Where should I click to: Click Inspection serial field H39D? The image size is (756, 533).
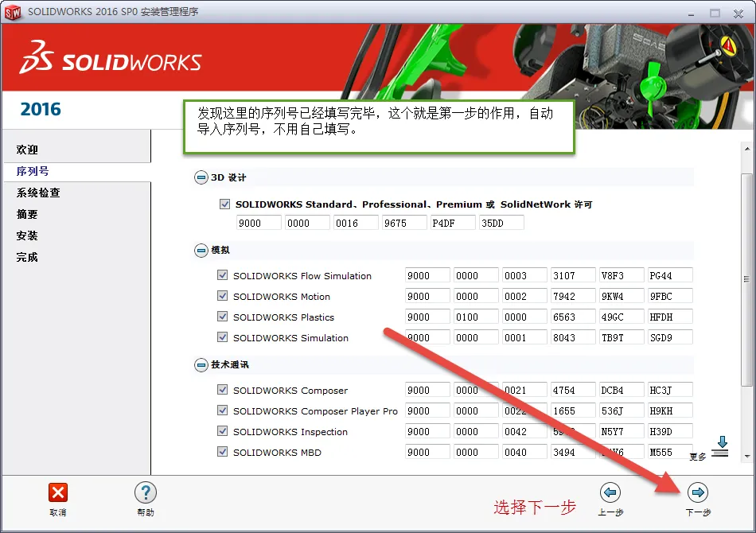pos(670,431)
